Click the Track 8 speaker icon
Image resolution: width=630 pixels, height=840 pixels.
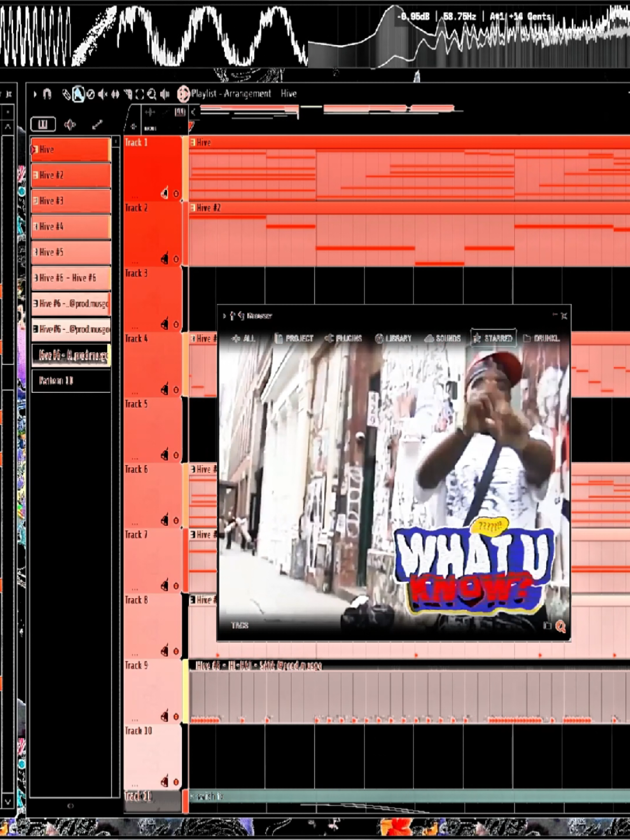165,651
